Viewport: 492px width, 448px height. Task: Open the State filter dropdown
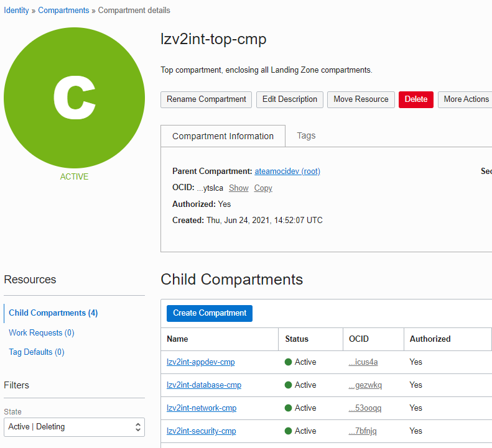pos(74,427)
